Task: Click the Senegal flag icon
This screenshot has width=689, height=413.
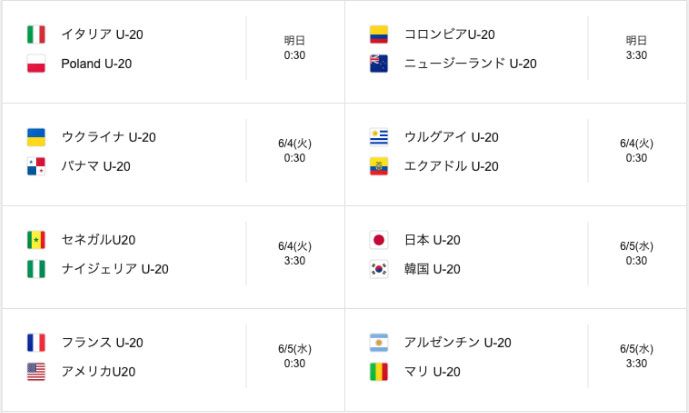Action: (36, 240)
